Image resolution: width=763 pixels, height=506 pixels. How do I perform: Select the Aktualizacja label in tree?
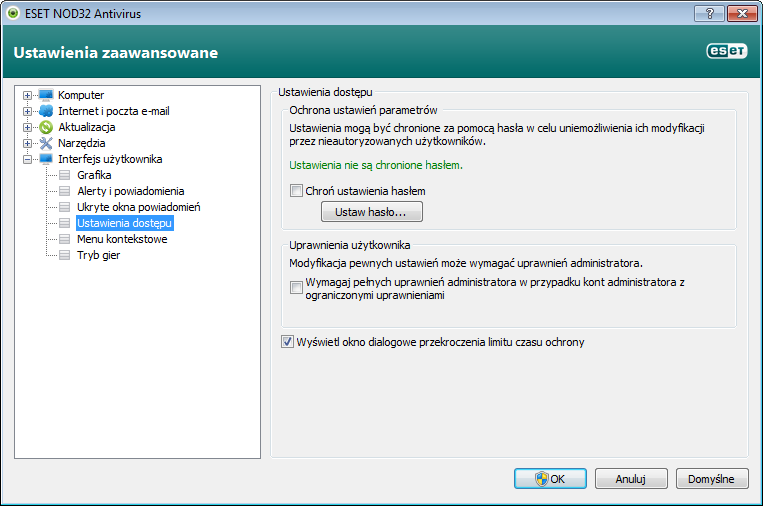(x=87, y=127)
